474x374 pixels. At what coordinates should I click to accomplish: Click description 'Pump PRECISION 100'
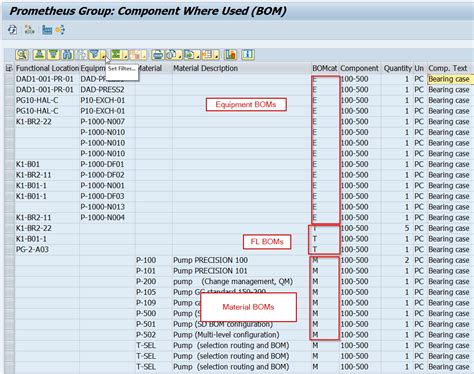pos(210,260)
